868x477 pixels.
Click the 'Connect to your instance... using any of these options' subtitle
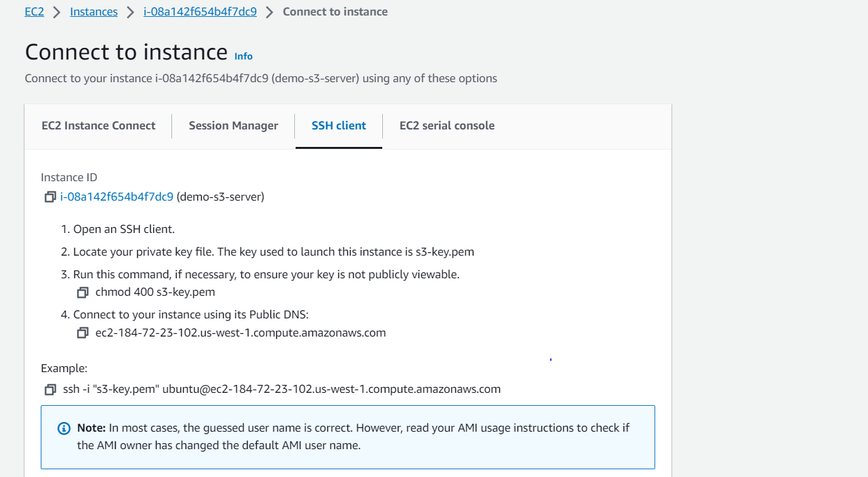click(261, 78)
